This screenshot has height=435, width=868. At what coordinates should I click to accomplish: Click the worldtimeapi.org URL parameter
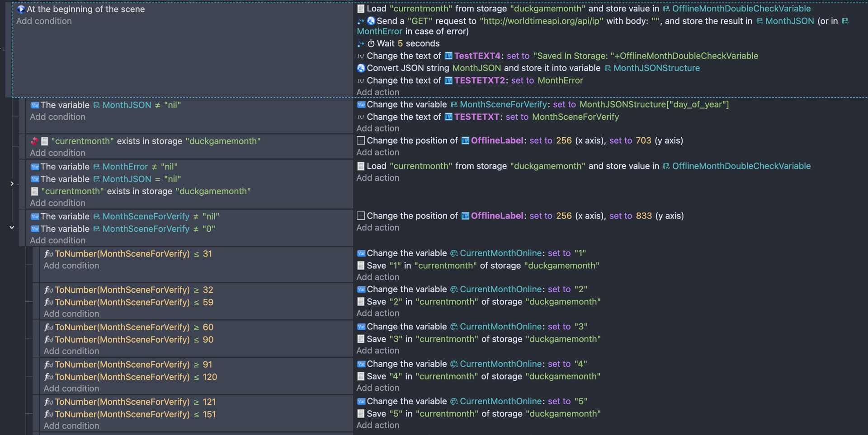pyautogui.click(x=541, y=21)
